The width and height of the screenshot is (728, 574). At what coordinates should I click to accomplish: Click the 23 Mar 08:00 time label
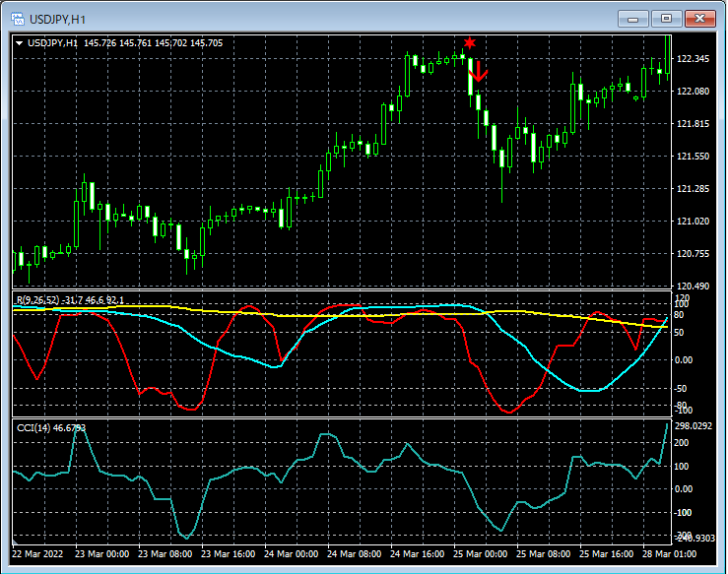click(165, 554)
